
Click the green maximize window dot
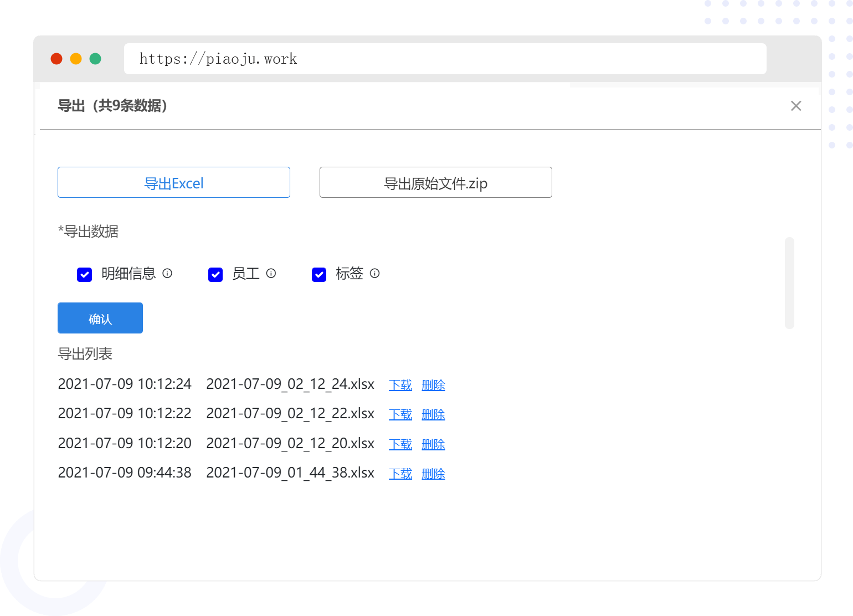click(95, 59)
